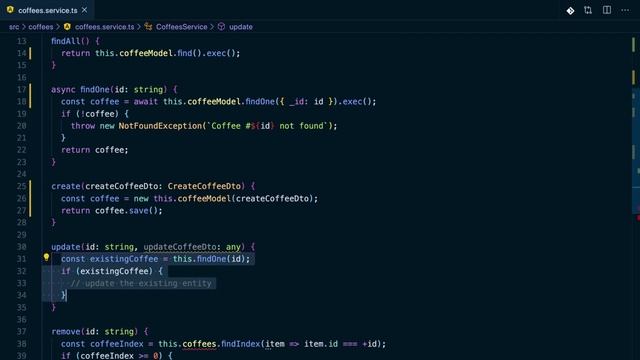The image size is (640, 360).
Task: Click the exec call on line 14
Action: click(x=216, y=53)
